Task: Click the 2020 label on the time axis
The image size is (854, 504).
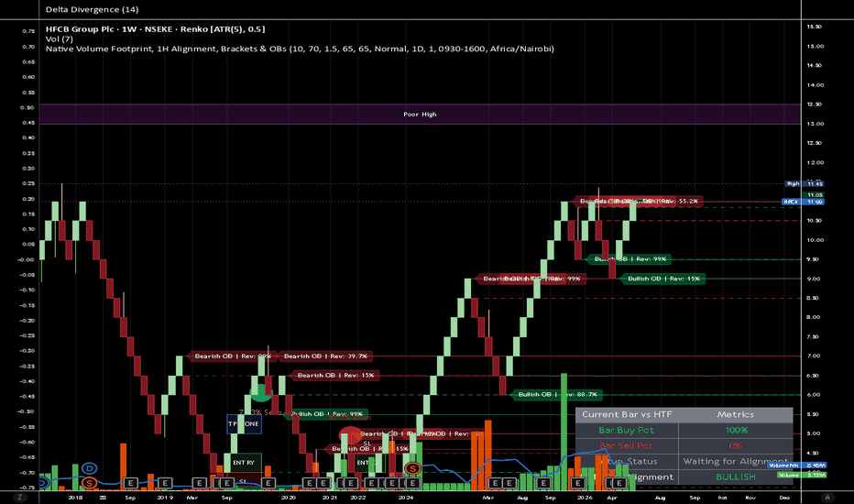Action: coord(288,498)
